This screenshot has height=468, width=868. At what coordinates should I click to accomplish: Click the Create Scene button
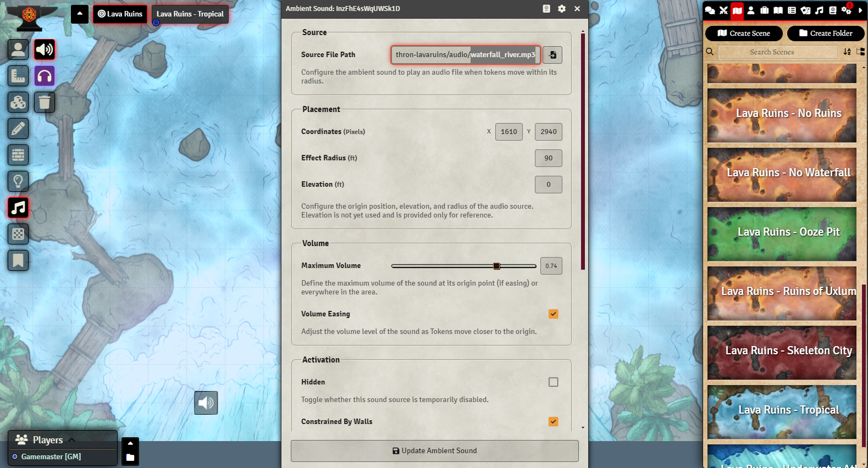pos(744,34)
